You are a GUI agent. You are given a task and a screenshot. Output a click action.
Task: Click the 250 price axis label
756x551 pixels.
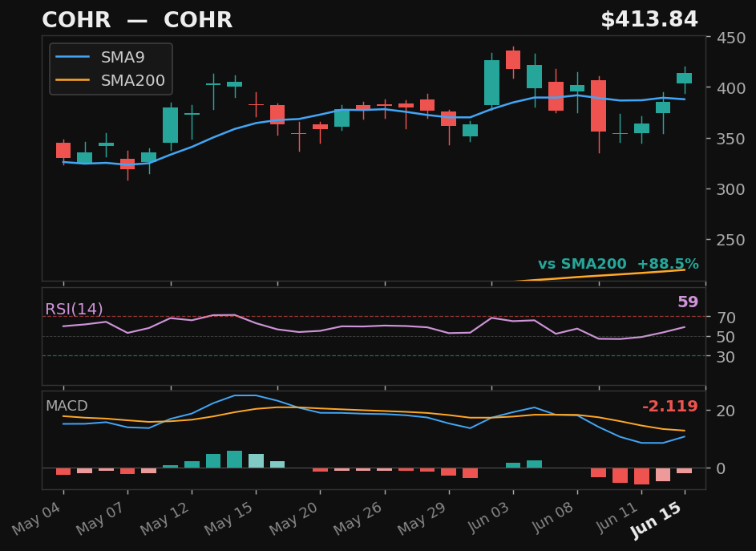pyautogui.click(x=731, y=240)
